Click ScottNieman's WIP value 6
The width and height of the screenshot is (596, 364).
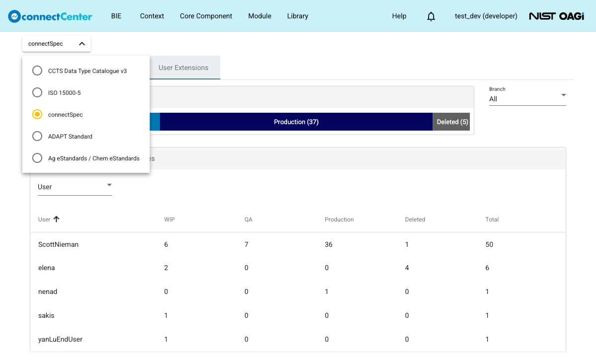[166, 244]
